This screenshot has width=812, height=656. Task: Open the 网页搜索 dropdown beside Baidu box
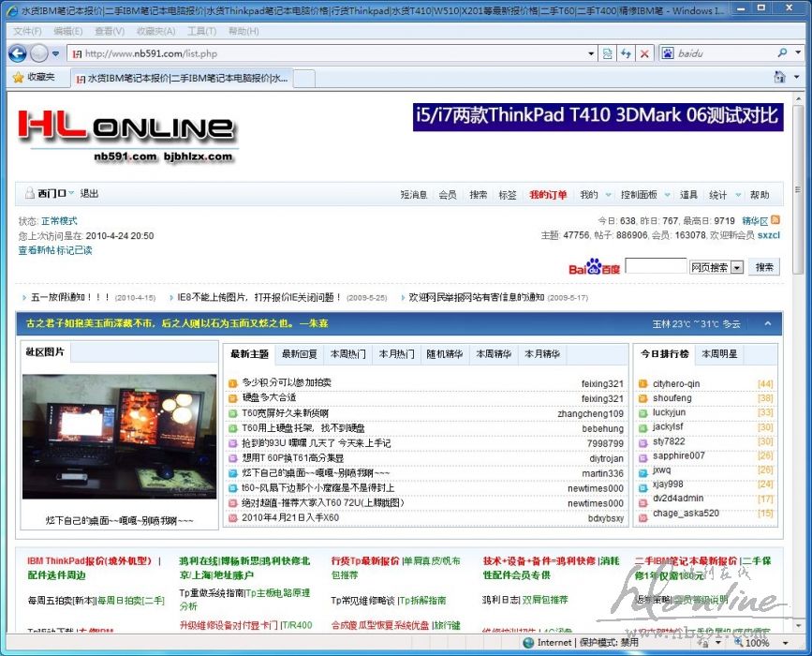point(736,267)
